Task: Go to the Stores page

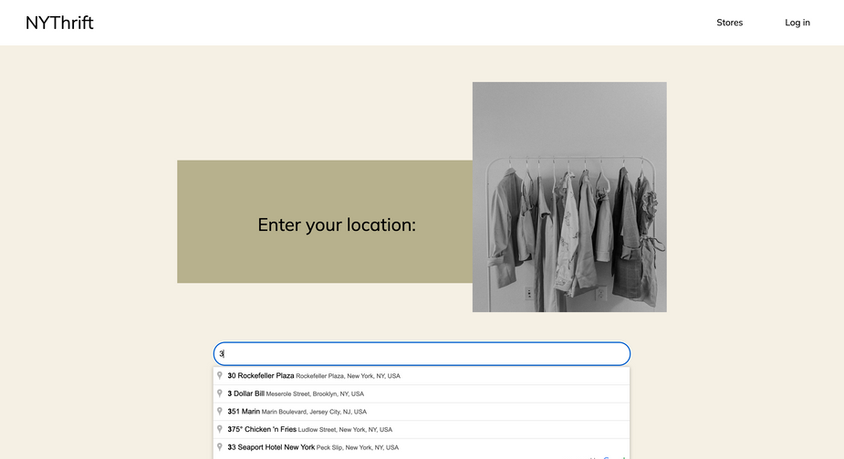Action: click(729, 23)
